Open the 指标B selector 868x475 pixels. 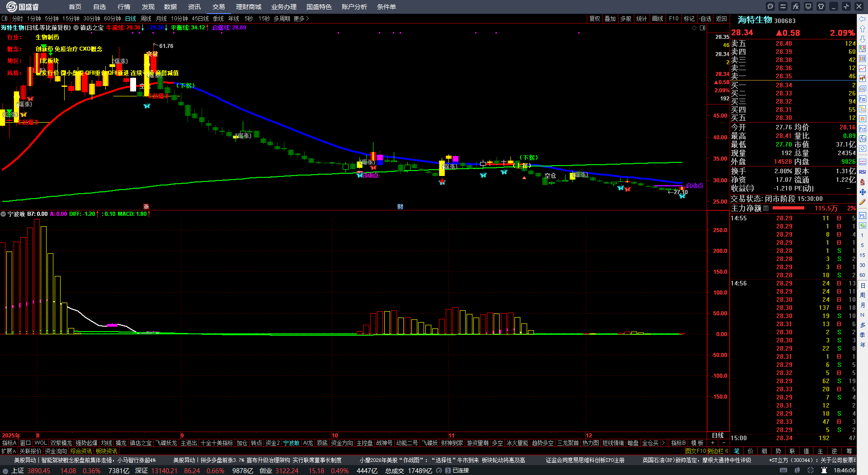click(x=679, y=443)
